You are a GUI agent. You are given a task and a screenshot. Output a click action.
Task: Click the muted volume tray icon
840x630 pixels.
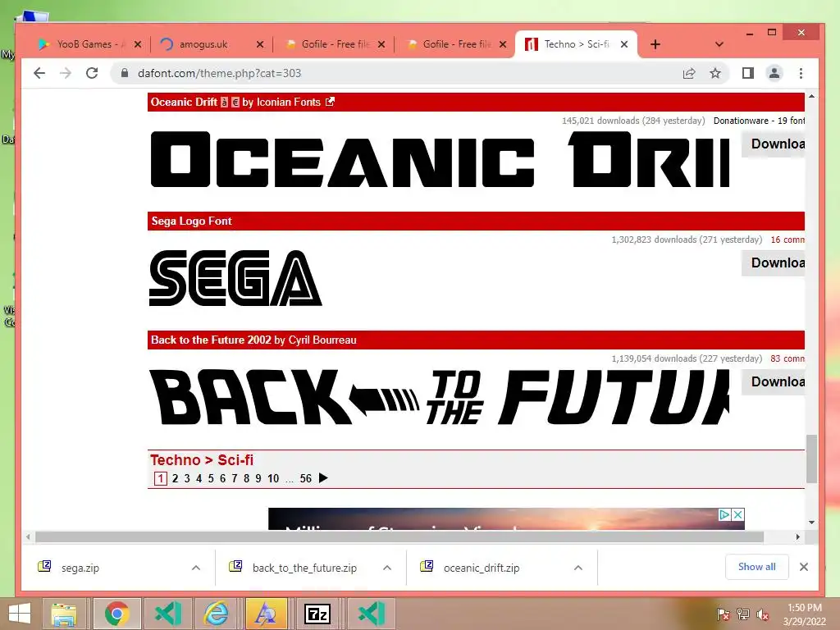tap(763, 614)
